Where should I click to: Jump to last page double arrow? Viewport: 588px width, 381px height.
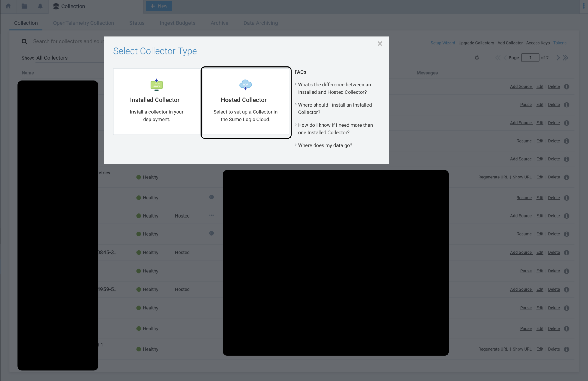click(x=565, y=58)
